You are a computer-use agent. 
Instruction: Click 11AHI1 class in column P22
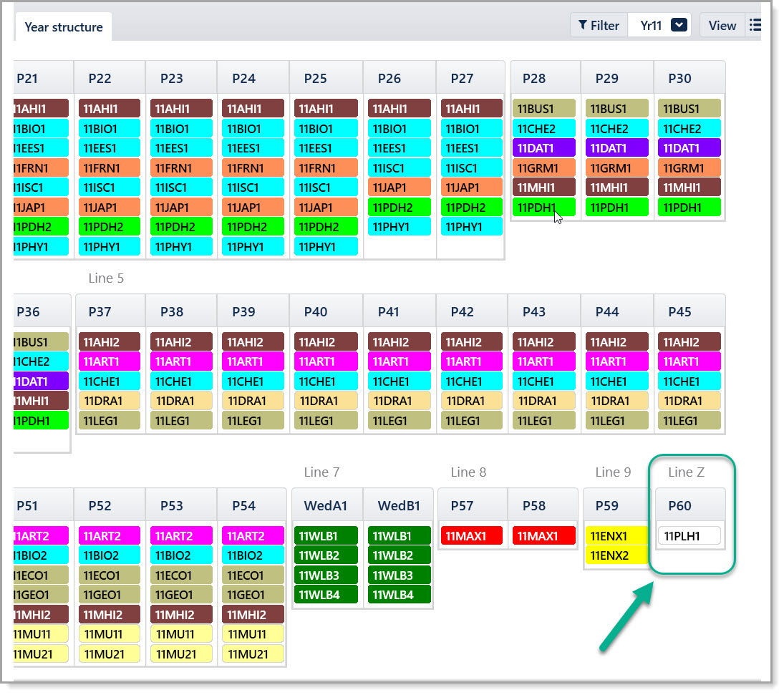[x=110, y=109]
